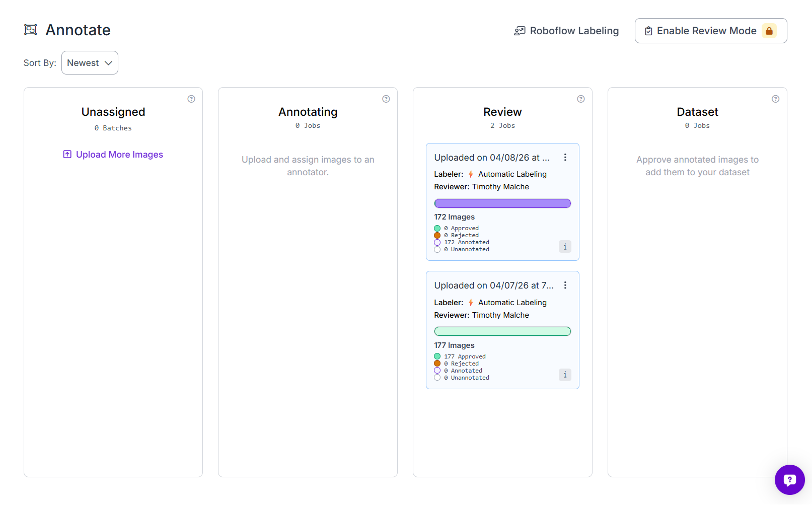This screenshot has width=812, height=505.
Task: Open help for the Review column
Action: pos(581,99)
